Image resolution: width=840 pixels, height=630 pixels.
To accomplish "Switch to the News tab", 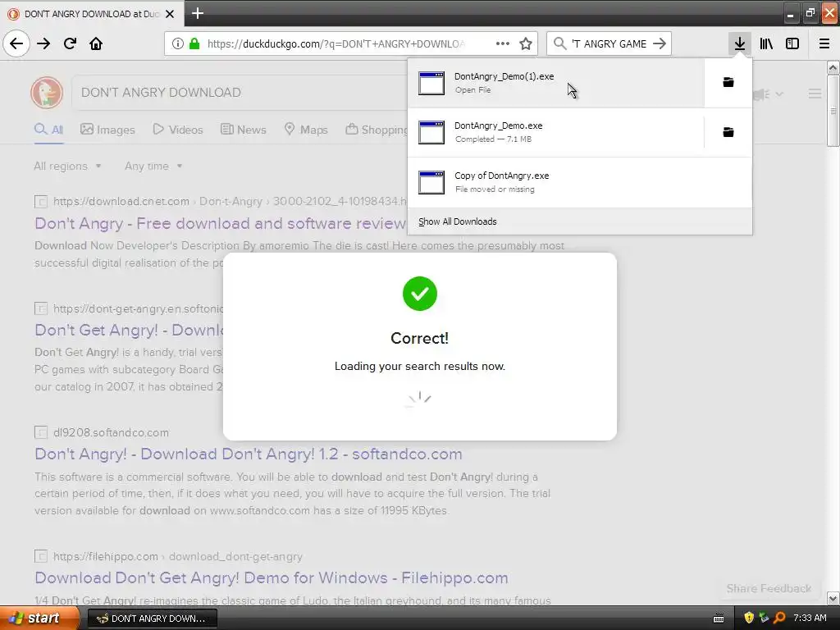I will point(243,130).
